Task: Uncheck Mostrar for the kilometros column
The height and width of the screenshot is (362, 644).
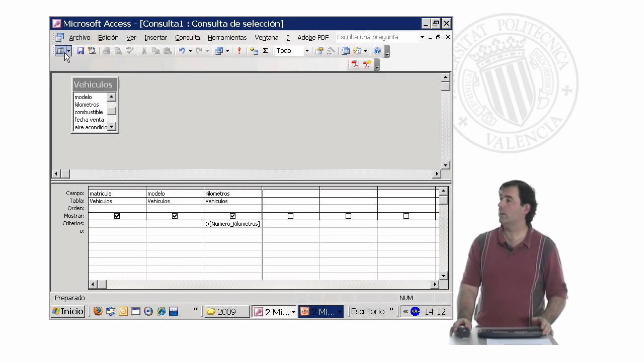Action: coord(232,216)
